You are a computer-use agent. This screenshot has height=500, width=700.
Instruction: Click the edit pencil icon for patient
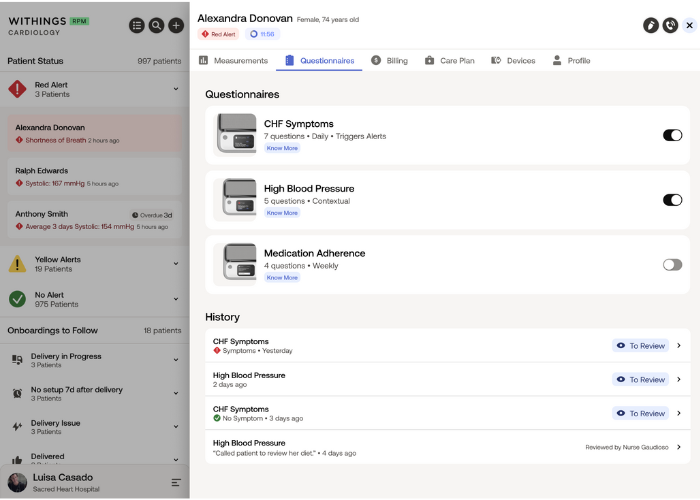[x=651, y=25]
